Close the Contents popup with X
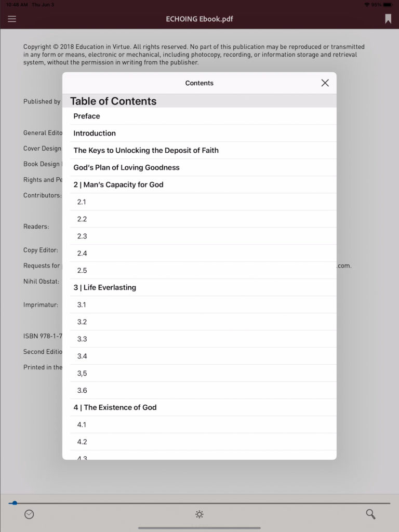This screenshot has height=532, width=399. click(x=325, y=83)
